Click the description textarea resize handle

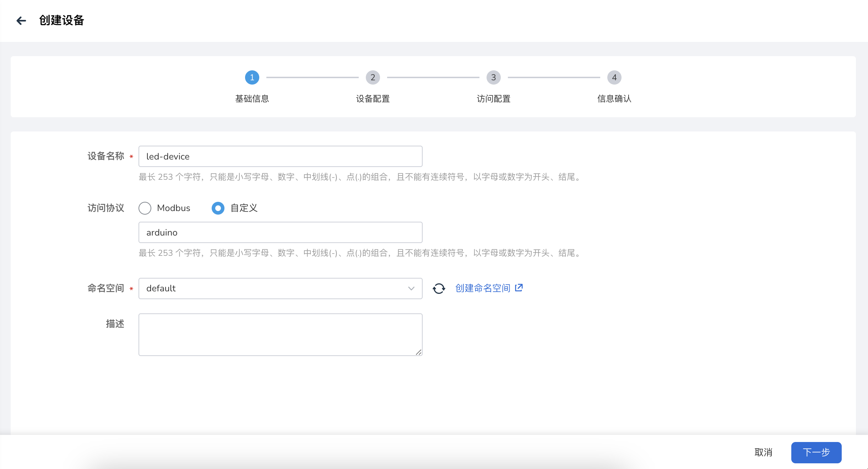pyautogui.click(x=419, y=352)
